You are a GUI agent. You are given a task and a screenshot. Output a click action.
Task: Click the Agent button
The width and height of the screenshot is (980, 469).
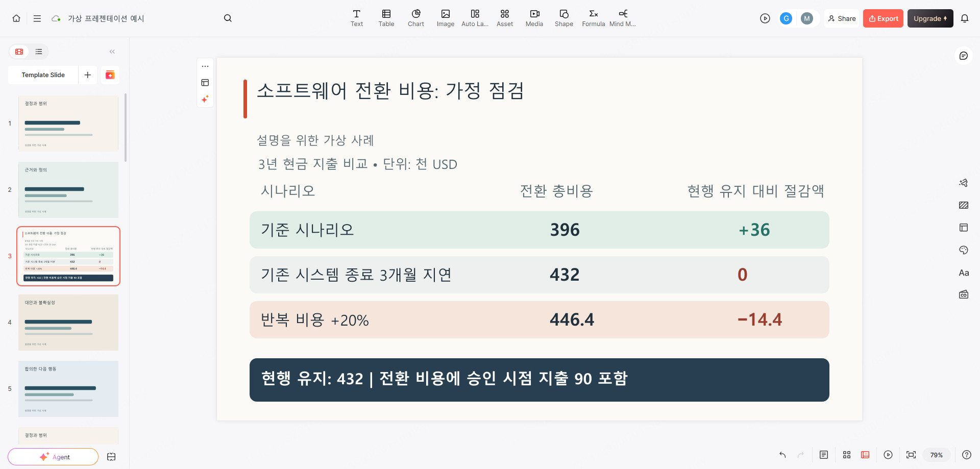53,457
